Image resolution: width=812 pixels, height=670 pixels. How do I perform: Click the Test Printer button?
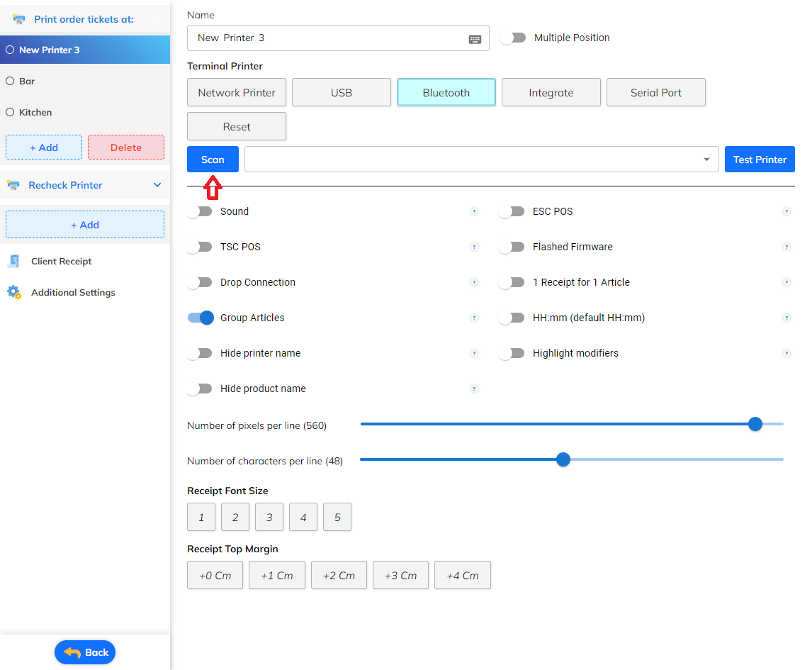click(x=760, y=159)
